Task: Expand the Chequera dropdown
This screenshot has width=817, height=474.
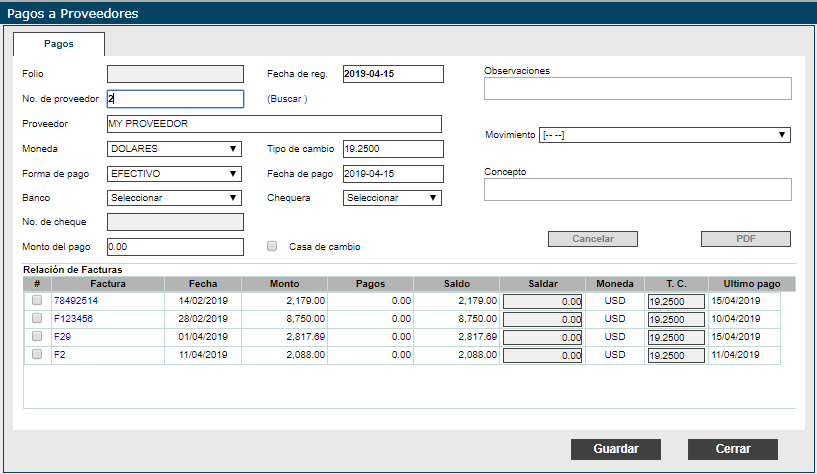Action: (391, 198)
